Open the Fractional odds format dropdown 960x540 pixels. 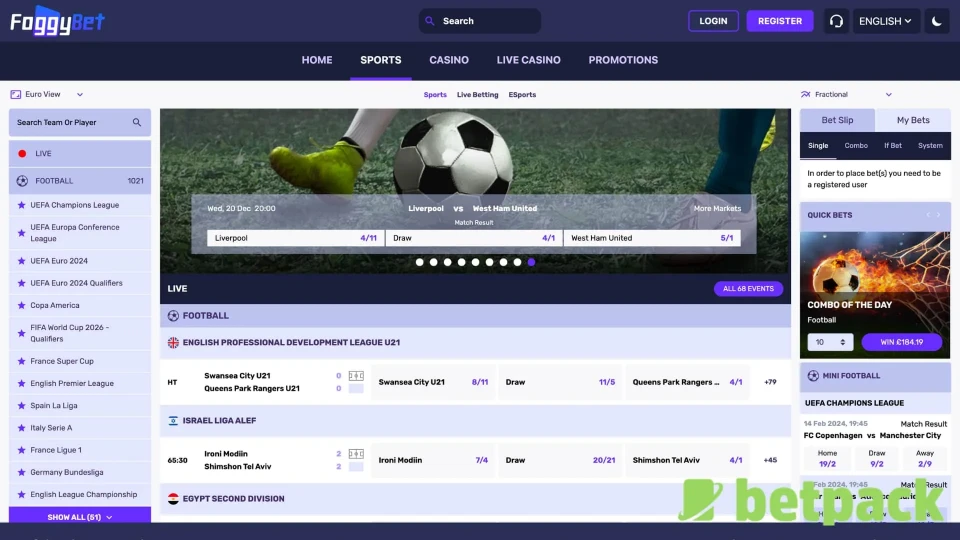tap(889, 94)
